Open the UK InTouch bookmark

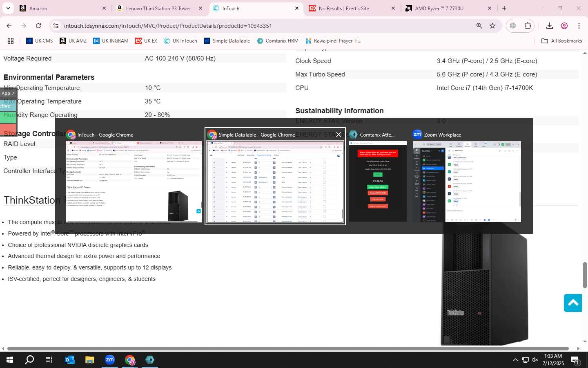pyautogui.click(x=180, y=41)
